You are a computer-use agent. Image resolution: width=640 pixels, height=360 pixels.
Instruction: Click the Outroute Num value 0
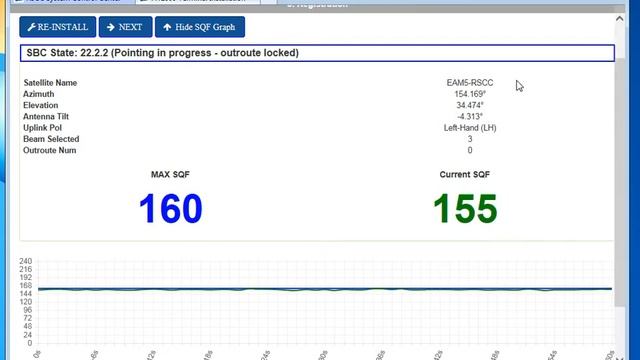pyautogui.click(x=470, y=150)
